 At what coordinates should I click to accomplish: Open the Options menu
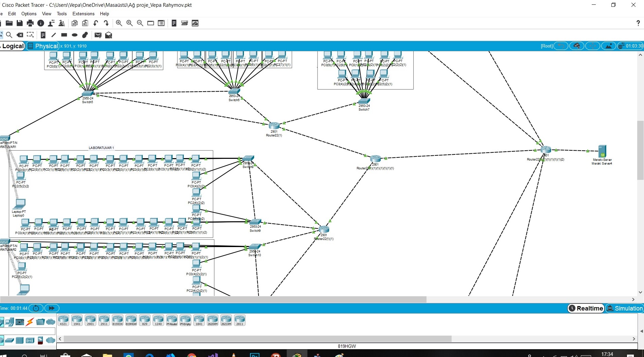[x=29, y=14]
